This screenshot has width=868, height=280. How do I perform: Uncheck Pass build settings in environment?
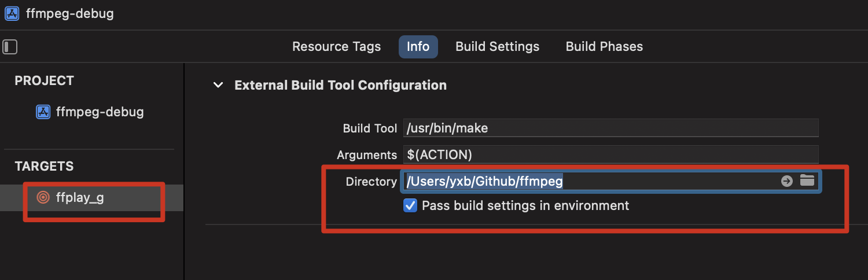[410, 205]
